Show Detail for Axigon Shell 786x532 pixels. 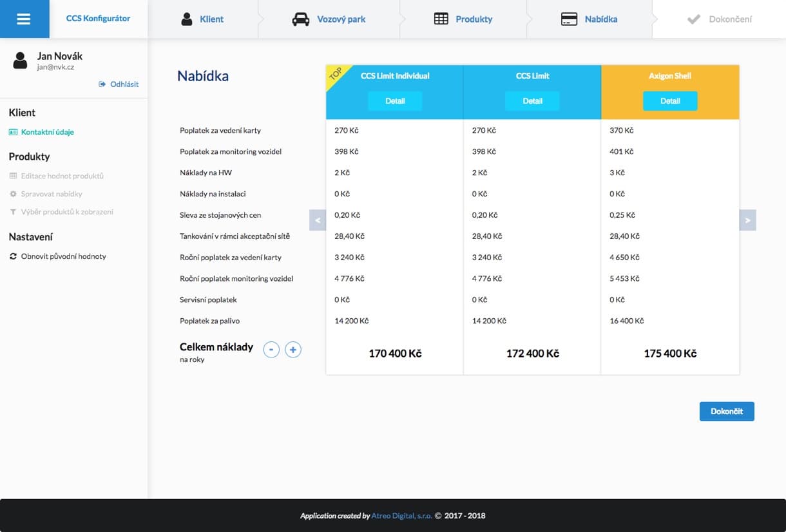tap(670, 101)
